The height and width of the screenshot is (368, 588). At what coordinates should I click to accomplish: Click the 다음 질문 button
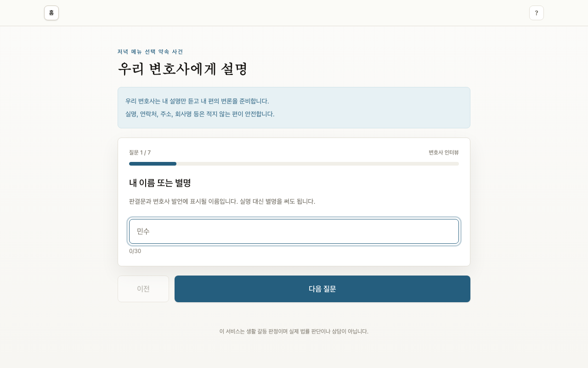[x=322, y=289]
